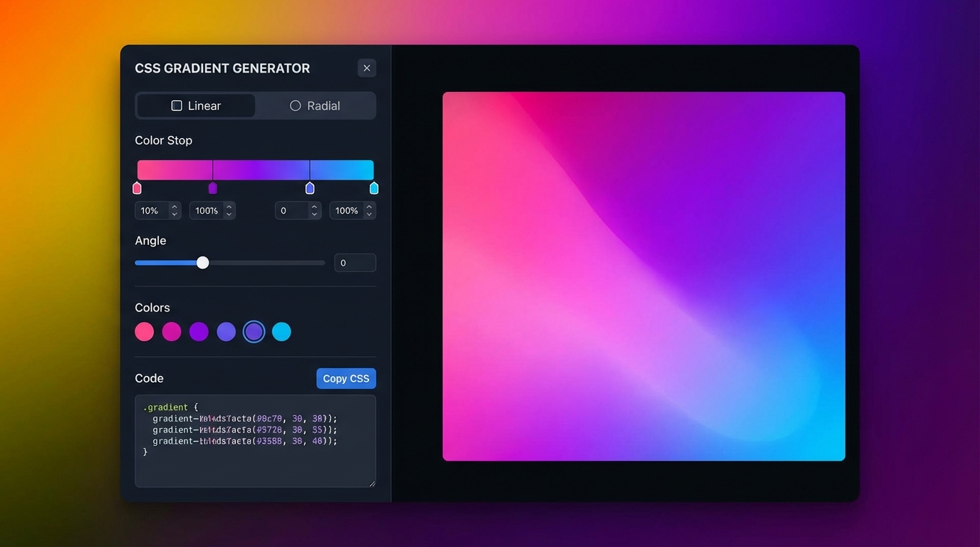Select the pink color stop marker

(137, 187)
